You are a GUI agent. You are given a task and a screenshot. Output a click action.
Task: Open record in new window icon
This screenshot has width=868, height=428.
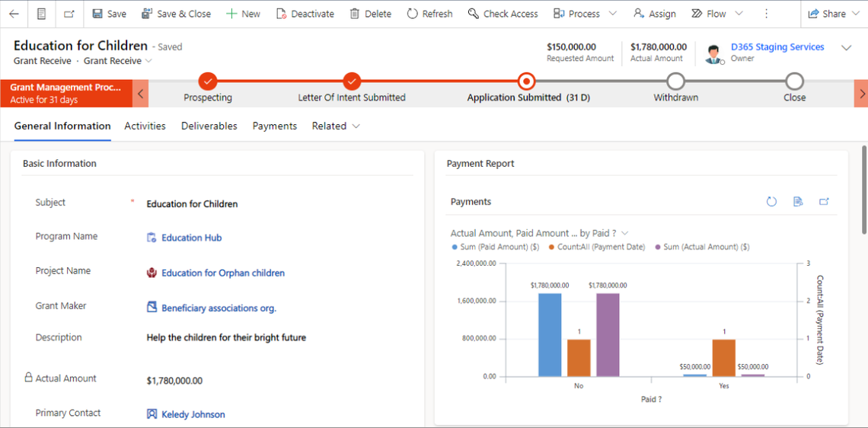[x=69, y=14]
